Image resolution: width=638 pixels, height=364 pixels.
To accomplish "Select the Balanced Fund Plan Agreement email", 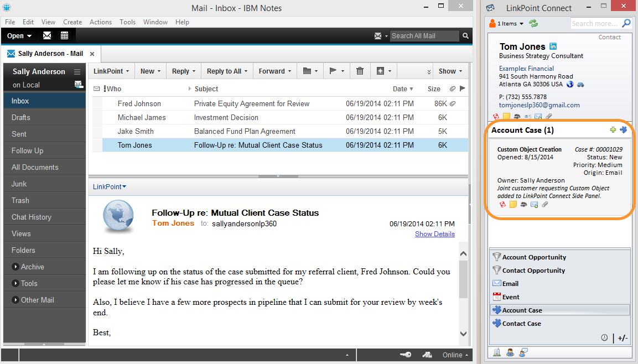I will [x=281, y=131].
